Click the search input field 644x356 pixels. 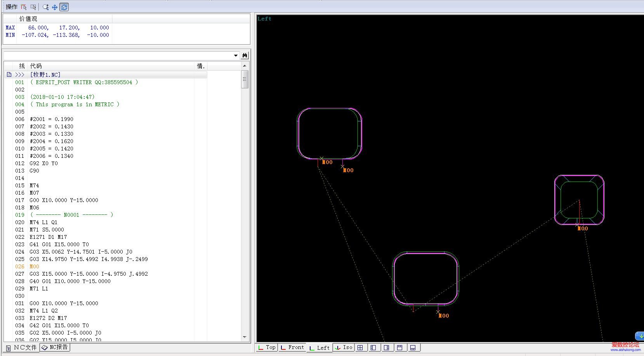click(118, 55)
